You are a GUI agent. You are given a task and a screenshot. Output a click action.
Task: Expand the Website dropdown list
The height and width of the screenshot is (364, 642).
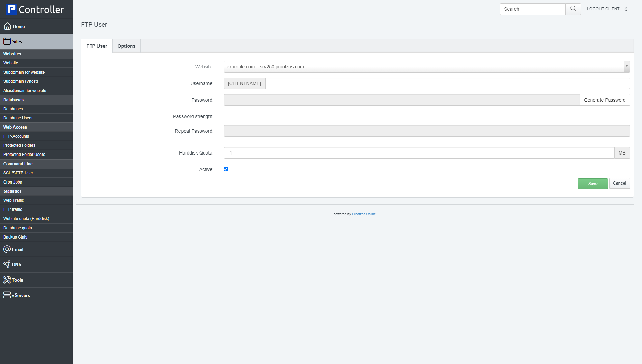coord(626,67)
